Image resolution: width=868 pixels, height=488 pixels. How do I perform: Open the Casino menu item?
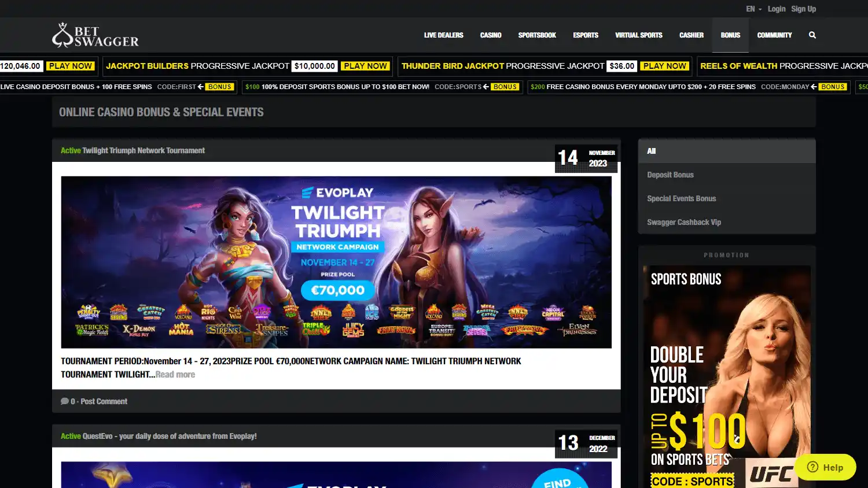tap(491, 35)
